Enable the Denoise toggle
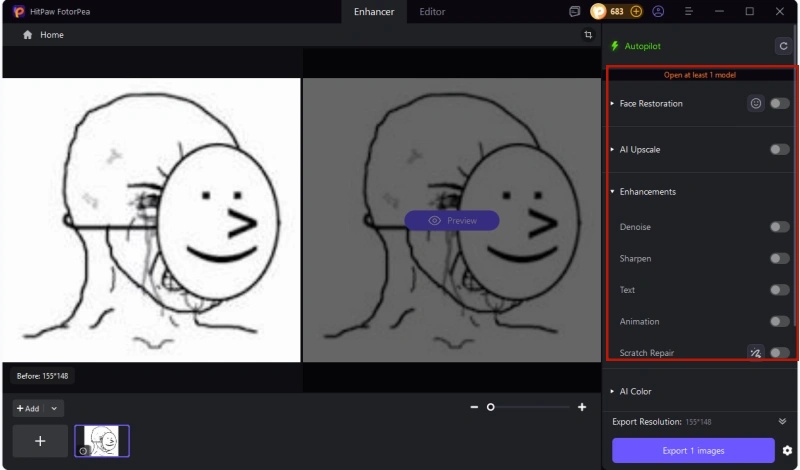 780,227
